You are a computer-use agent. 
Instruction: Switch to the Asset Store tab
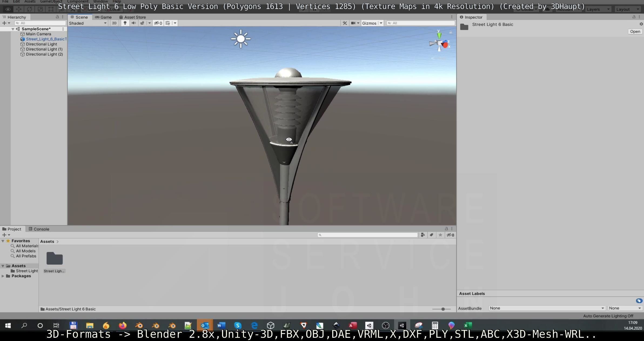pyautogui.click(x=132, y=17)
